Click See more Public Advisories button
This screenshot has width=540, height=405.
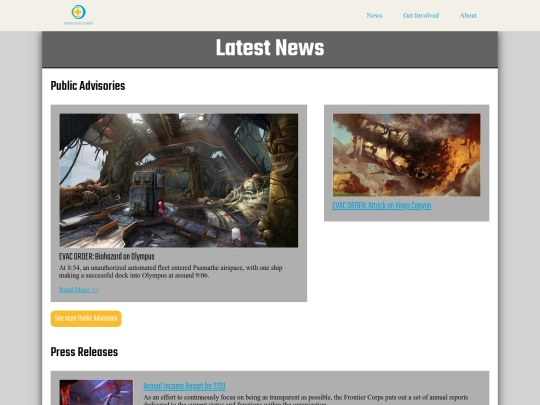pyautogui.click(x=86, y=319)
